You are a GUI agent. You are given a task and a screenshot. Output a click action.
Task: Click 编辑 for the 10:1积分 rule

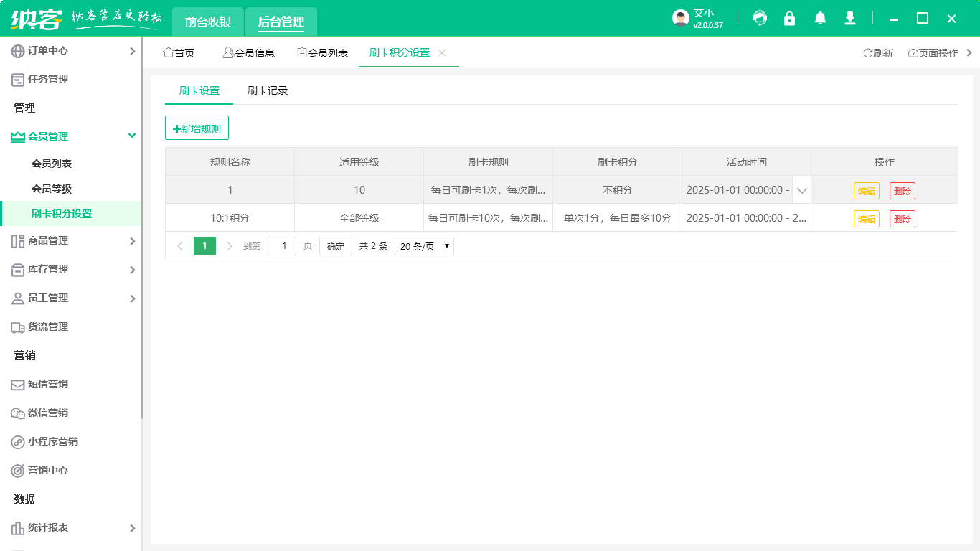pyautogui.click(x=866, y=218)
